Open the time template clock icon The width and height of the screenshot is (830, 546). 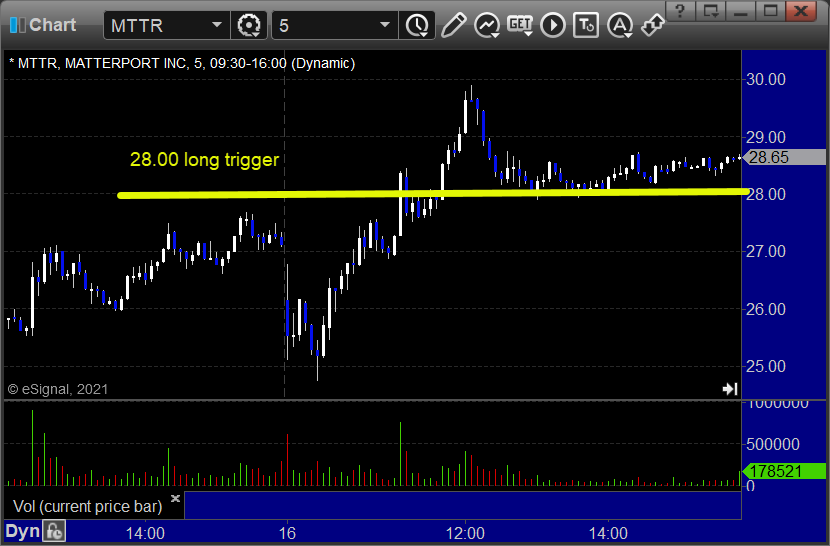[x=418, y=25]
